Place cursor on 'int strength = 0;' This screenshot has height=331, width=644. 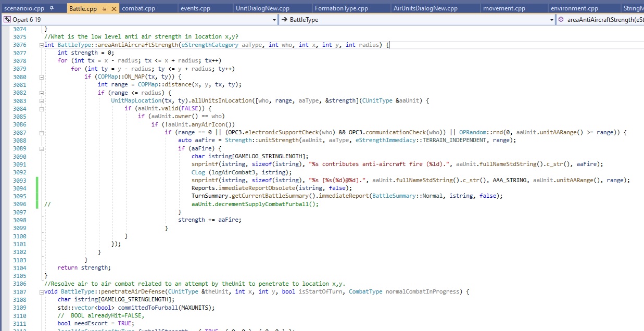pyautogui.click(x=86, y=53)
